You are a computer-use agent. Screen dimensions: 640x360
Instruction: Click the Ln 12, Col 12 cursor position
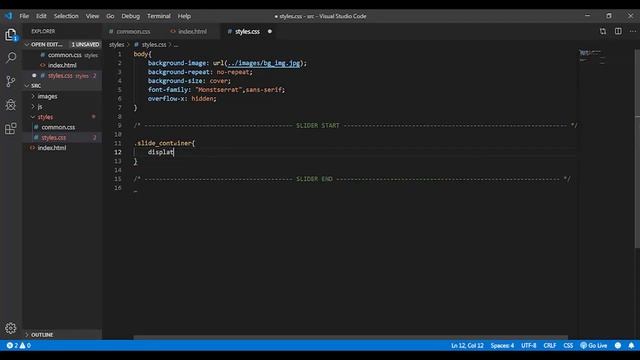pos(467,345)
